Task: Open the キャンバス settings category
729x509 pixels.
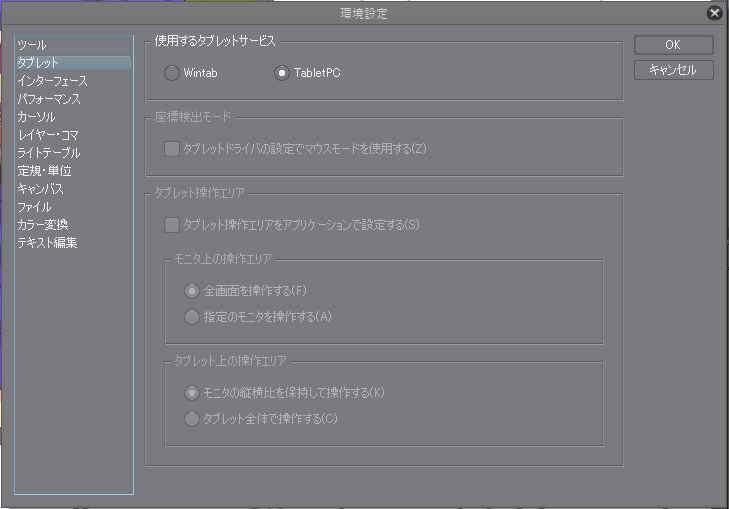Action: (73, 189)
